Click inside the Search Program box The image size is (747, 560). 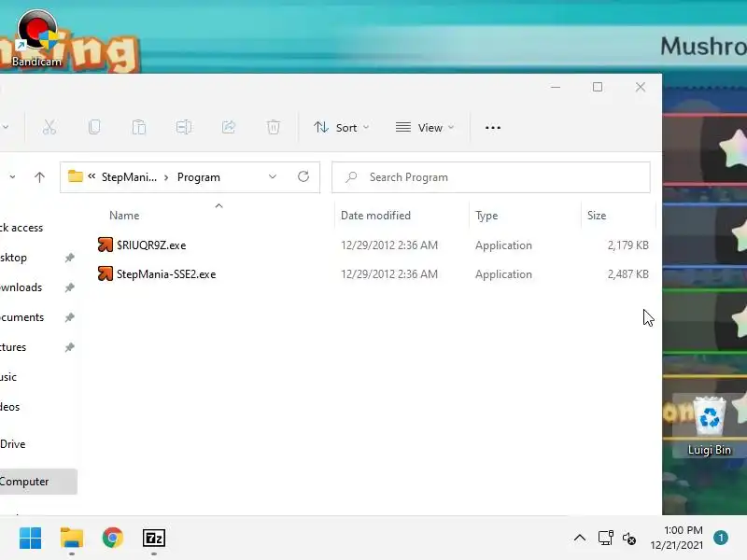point(491,177)
